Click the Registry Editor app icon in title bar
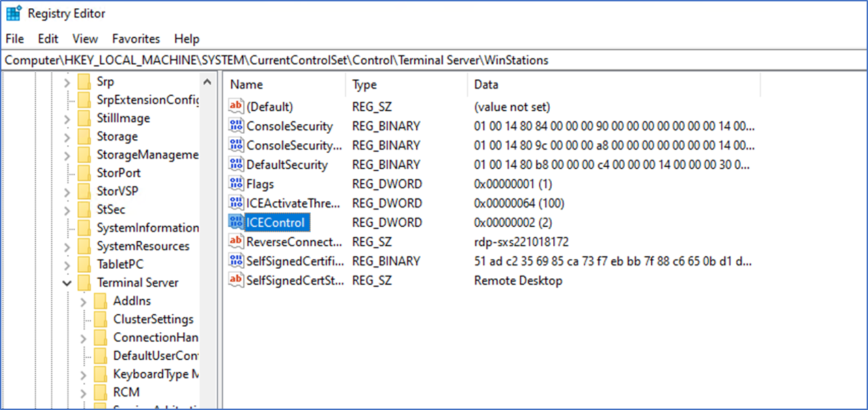The height and width of the screenshot is (410, 868). pyautogui.click(x=13, y=13)
